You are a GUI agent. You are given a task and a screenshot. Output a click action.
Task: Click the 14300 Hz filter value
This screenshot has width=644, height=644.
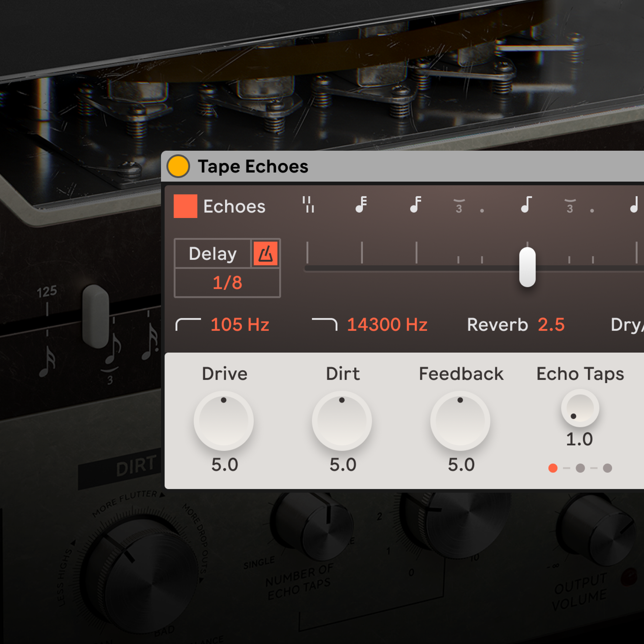(x=387, y=324)
